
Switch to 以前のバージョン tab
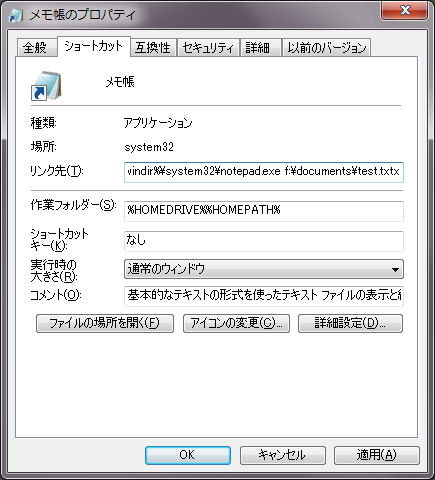click(x=327, y=47)
